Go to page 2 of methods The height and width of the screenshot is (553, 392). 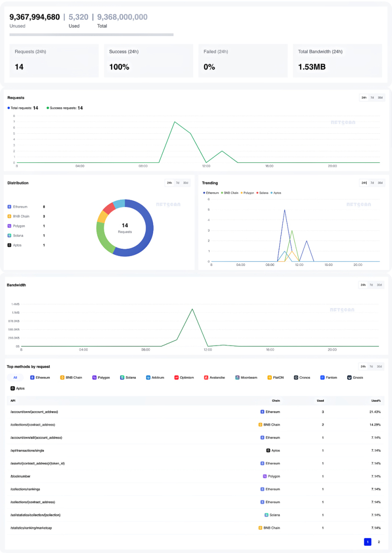pyautogui.click(x=379, y=541)
